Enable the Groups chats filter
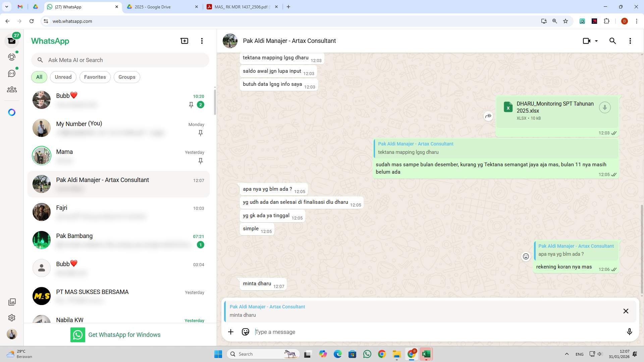Viewport: 644px width, 362px height. 127,77
